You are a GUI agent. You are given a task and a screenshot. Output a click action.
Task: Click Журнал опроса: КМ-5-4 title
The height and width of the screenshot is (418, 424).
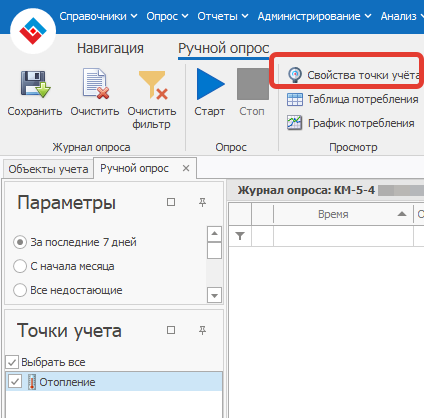[x=306, y=190]
